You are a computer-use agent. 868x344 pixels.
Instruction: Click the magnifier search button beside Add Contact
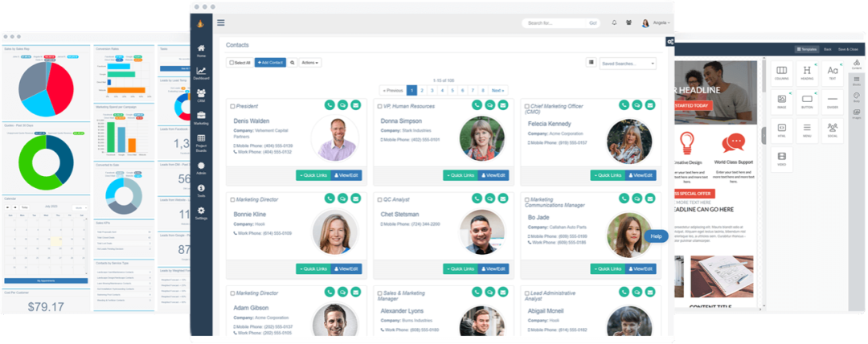coord(292,62)
